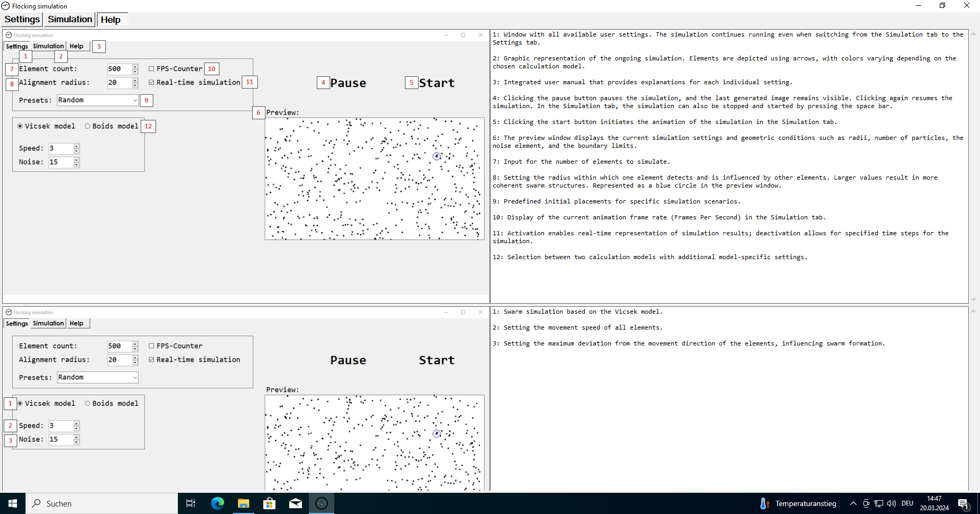Click the Flocking simulation taskbar icon
The image size is (980, 514).
pyautogui.click(x=322, y=503)
